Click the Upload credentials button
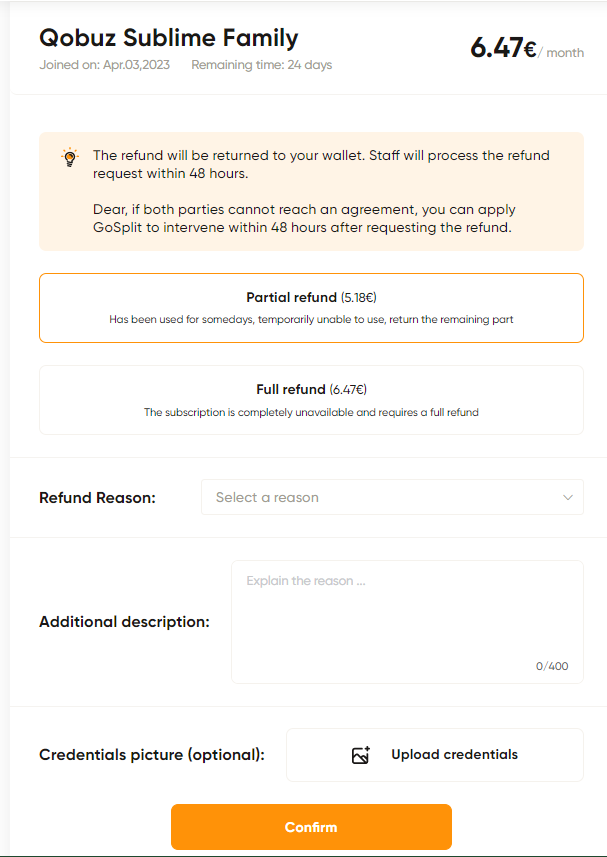 click(x=435, y=755)
